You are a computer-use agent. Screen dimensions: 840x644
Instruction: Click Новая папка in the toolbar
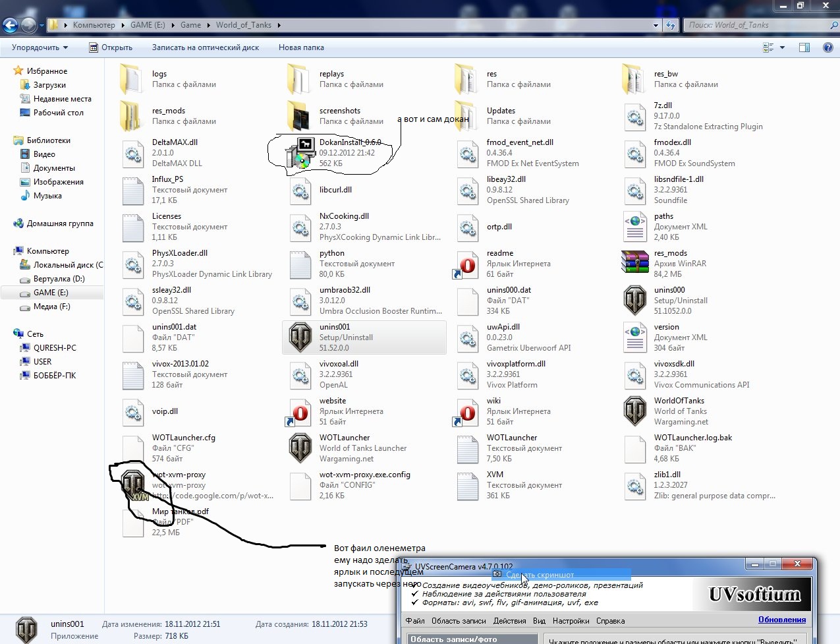tap(301, 47)
